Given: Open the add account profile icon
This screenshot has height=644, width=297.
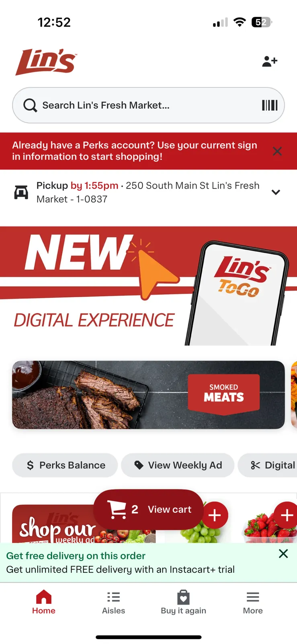Looking at the screenshot, I should [x=270, y=61].
